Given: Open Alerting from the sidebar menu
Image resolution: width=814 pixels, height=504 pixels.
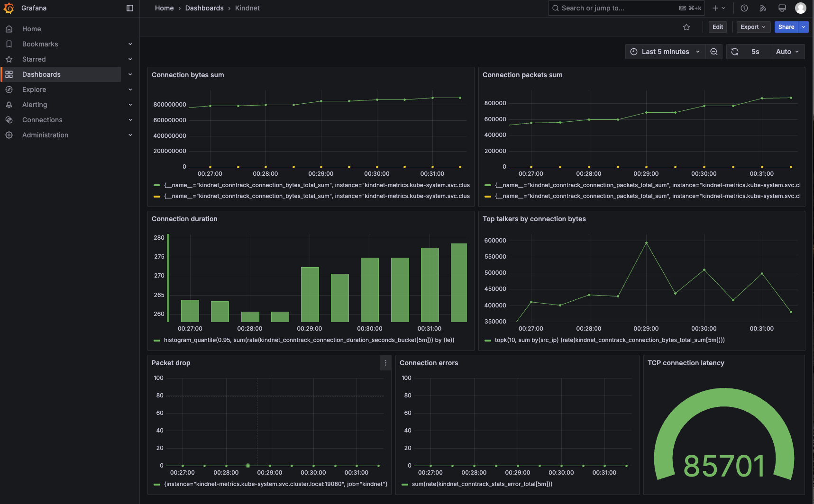Looking at the screenshot, I should click(x=35, y=105).
